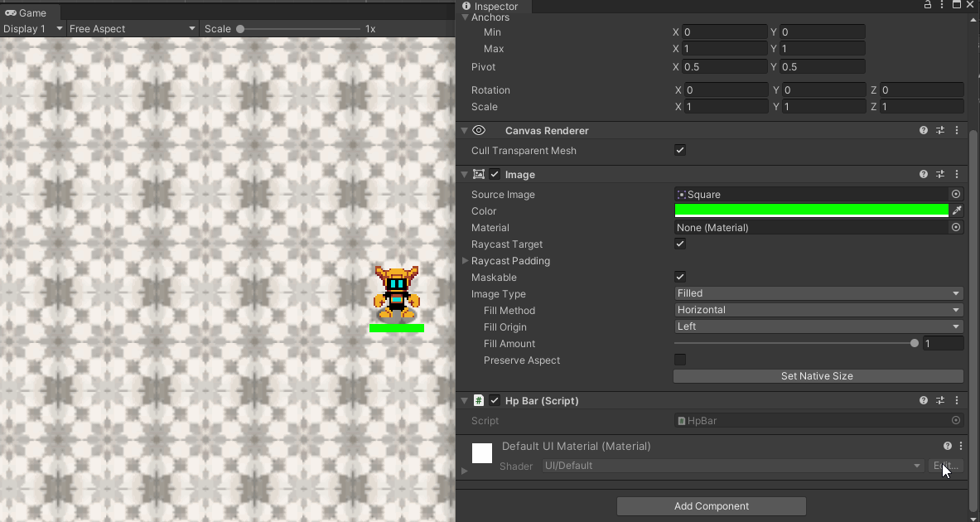Collapse the Canvas Renderer component
The image size is (980, 522).
465,131
